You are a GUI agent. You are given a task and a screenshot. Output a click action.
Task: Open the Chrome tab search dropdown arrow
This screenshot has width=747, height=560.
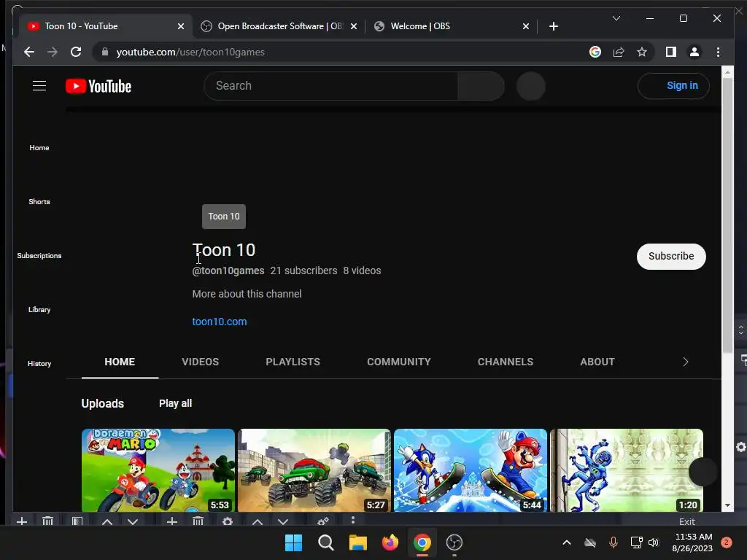coord(616,18)
